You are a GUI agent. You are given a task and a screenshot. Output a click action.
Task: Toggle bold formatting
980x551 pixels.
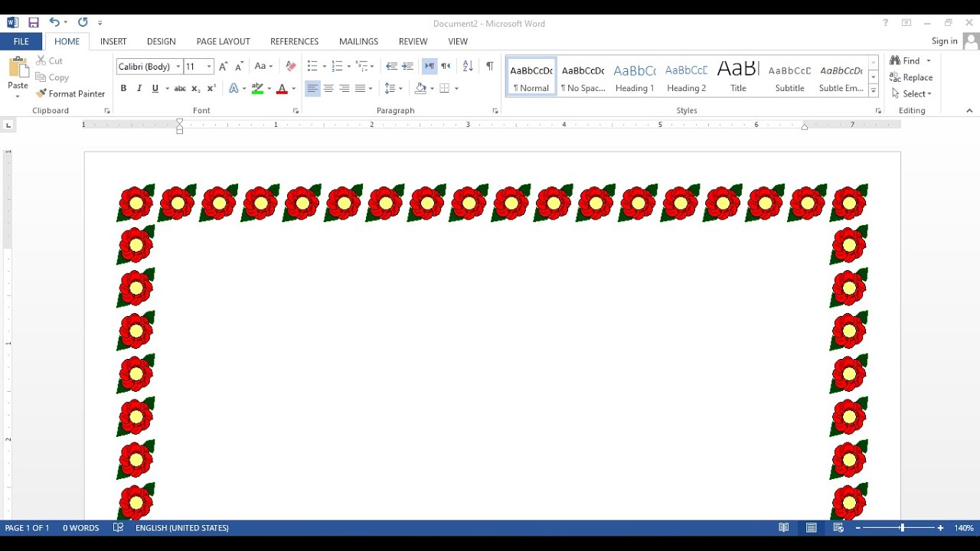tap(123, 89)
